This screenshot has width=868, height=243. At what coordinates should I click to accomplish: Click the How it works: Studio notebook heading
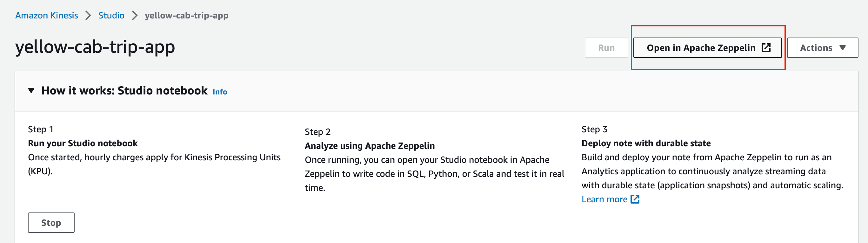[124, 90]
